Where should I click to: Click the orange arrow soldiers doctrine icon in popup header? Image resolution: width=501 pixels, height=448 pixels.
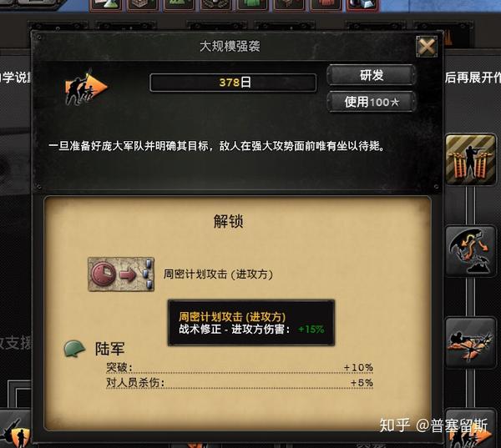pyautogui.click(x=86, y=87)
